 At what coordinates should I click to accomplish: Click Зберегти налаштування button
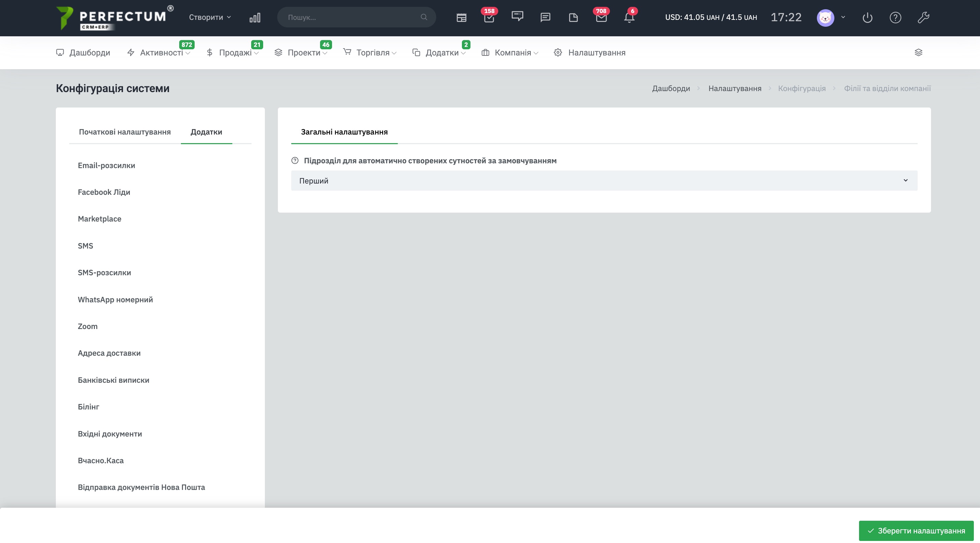916,530
